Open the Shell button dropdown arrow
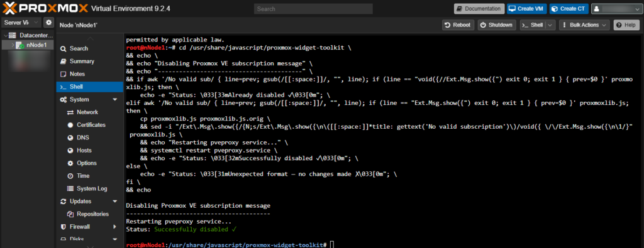The height and width of the screenshot is (248, 644). tap(550, 25)
